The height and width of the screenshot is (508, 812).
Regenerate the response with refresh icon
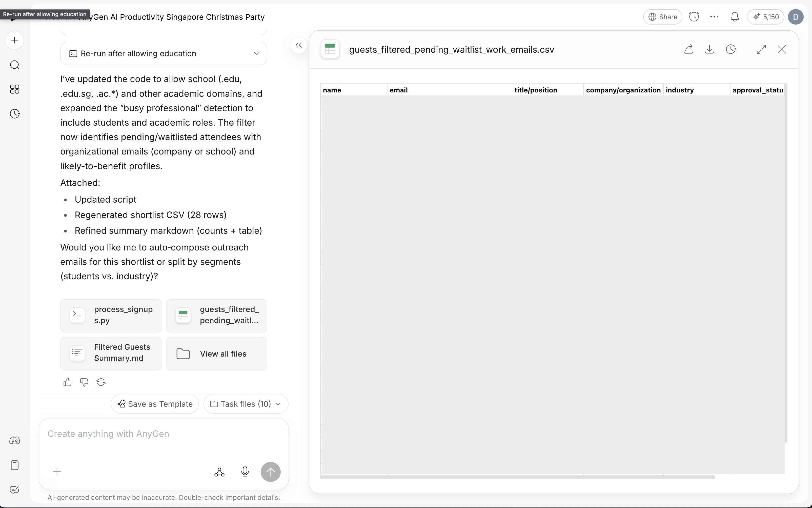pos(101,382)
